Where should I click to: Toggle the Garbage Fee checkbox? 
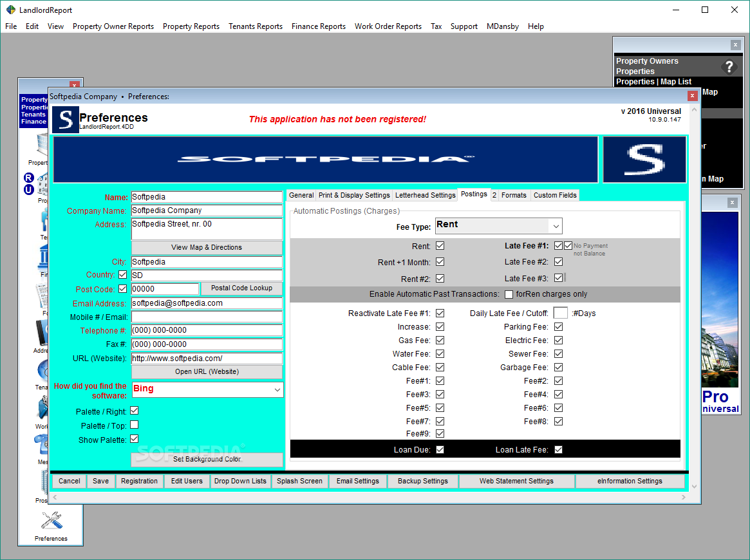click(558, 368)
